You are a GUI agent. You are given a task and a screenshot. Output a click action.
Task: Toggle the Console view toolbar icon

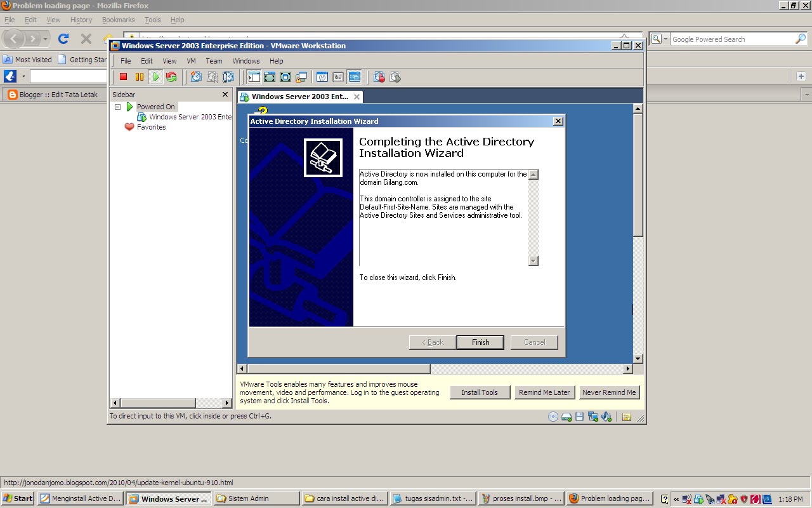tap(354, 77)
